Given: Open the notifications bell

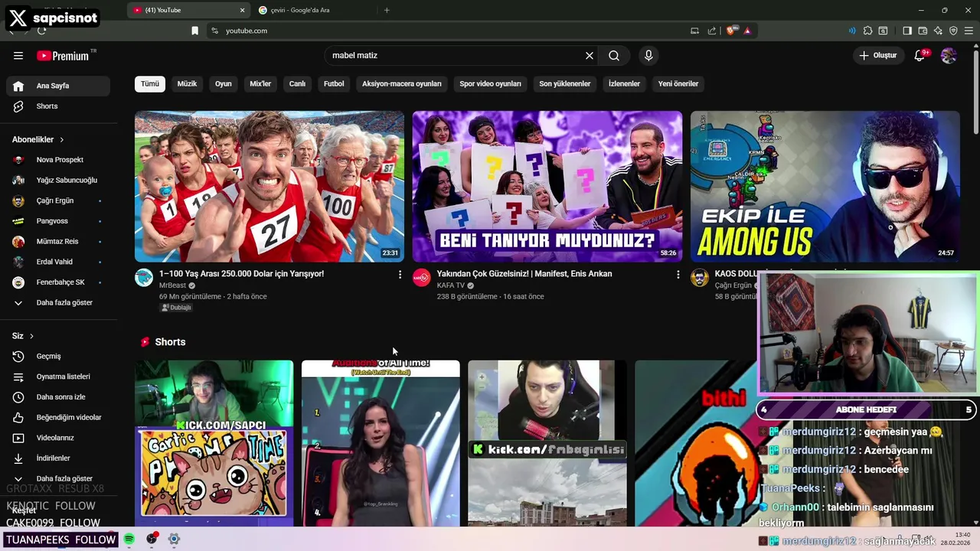Looking at the screenshot, I should (x=920, y=56).
